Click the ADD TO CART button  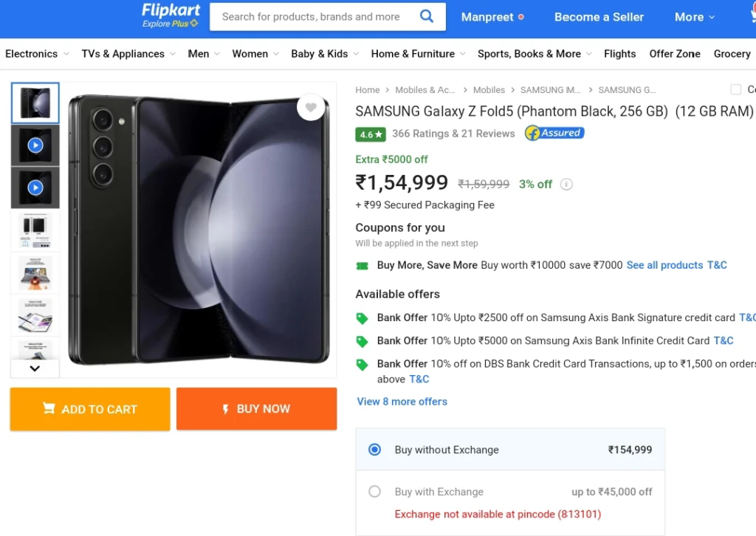point(90,409)
